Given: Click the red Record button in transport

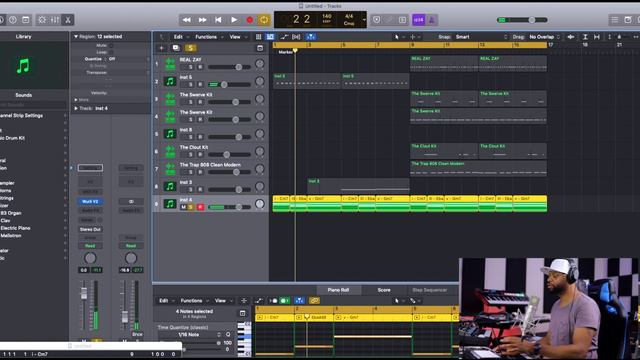Looking at the screenshot, I should pos(249,20).
